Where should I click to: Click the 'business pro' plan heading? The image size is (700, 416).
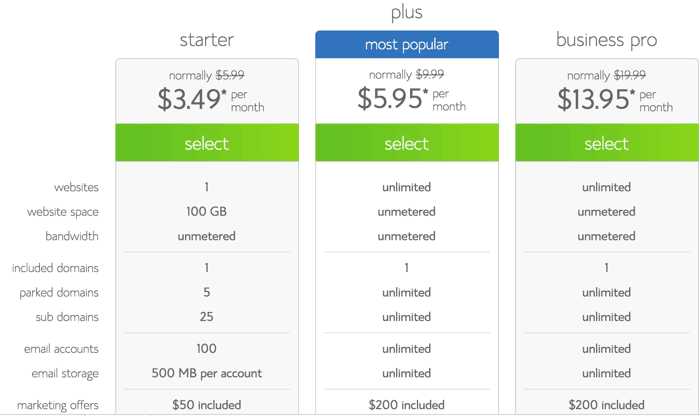click(x=607, y=40)
